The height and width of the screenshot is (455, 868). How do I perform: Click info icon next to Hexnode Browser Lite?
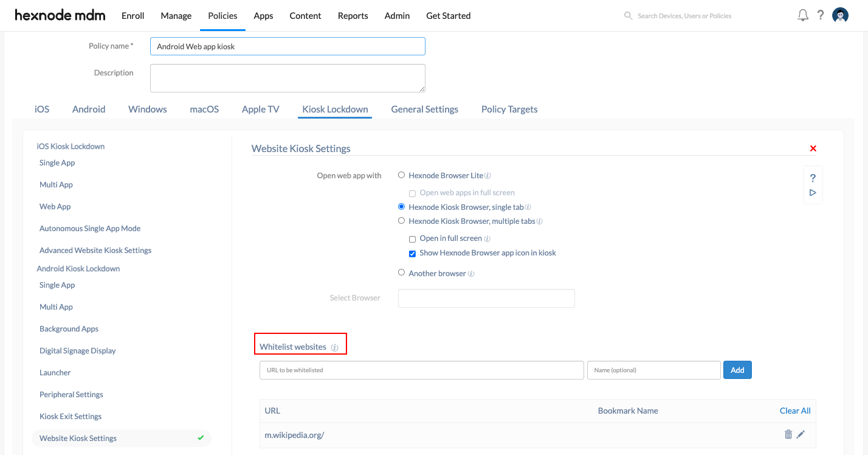pos(487,176)
